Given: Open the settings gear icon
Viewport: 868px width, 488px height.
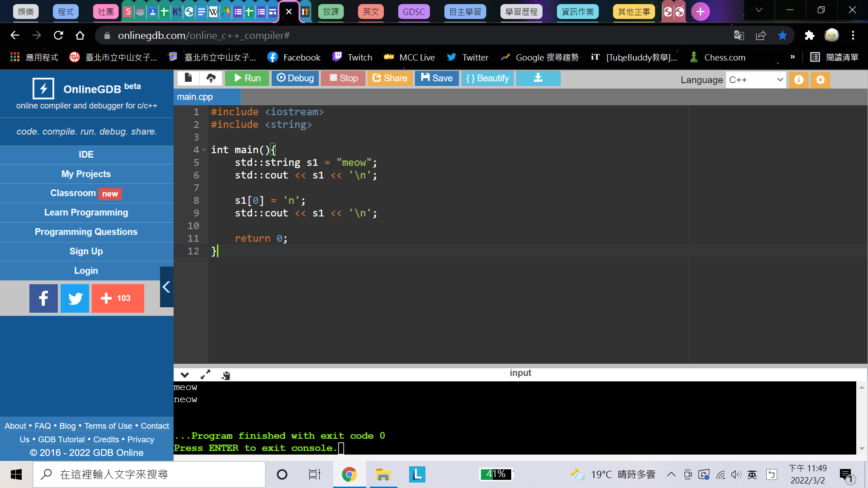Looking at the screenshot, I should [x=821, y=80].
